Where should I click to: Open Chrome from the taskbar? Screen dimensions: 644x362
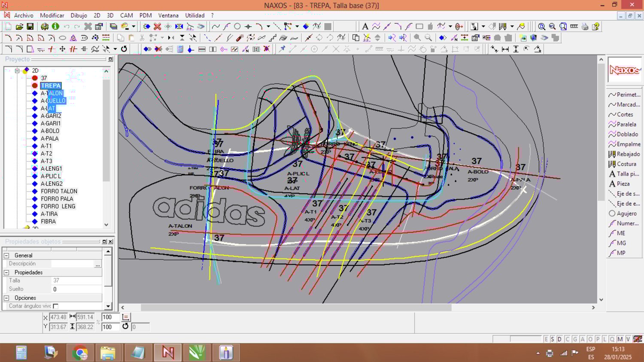click(x=80, y=353)
